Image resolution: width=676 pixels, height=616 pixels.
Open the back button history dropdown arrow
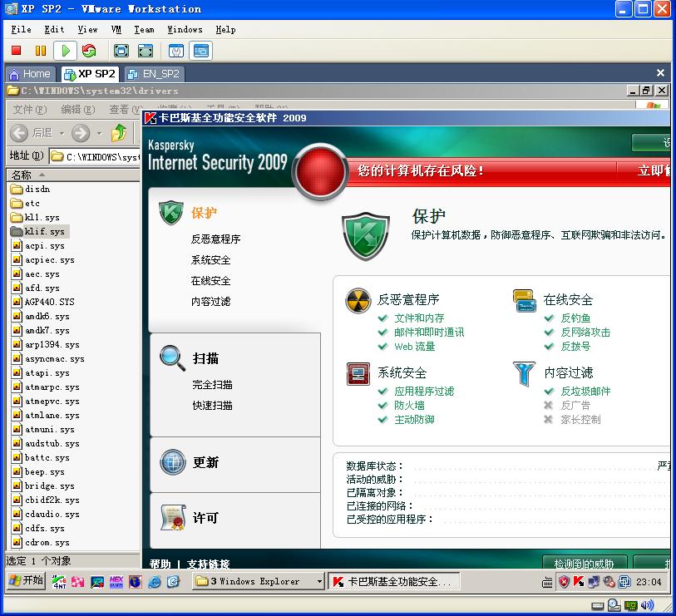pyautogui.click(x=62, y=134)
